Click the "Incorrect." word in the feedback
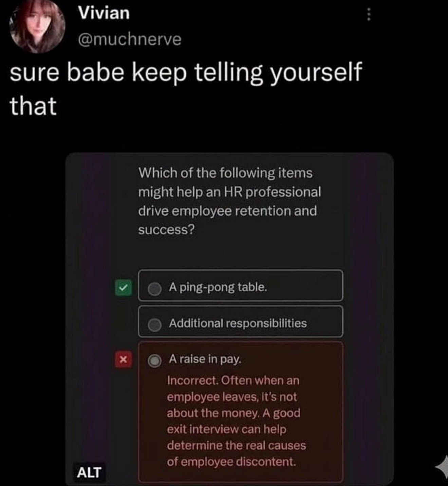This screenshot has height=486, width=448. [192, 381]
